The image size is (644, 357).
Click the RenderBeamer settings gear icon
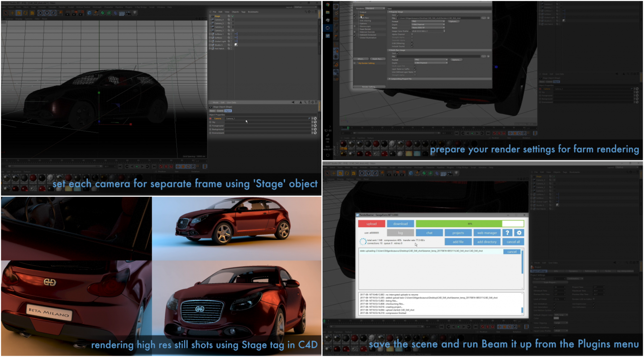pos(519,233)
